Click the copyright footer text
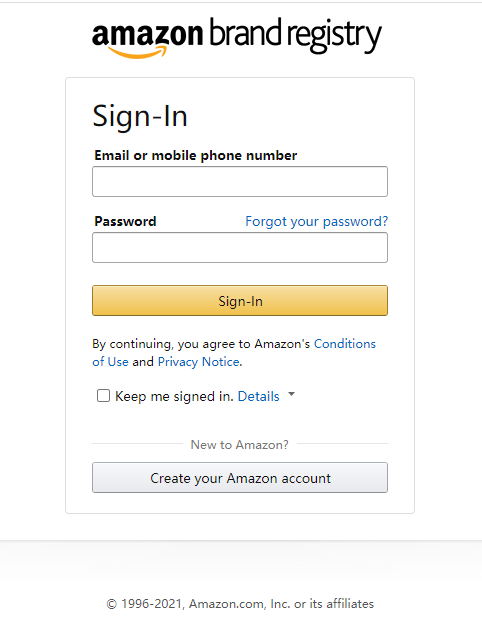 [x=240, y=604]
